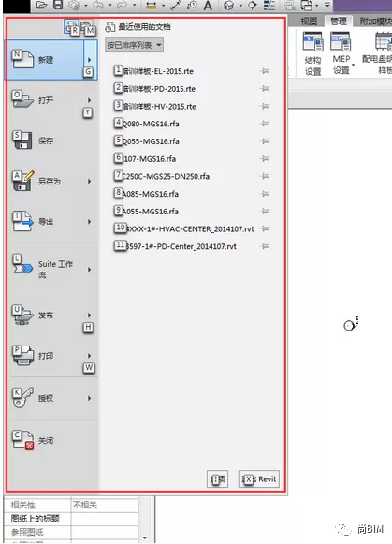Show recent documents icon at panel top

coord(71,26)
